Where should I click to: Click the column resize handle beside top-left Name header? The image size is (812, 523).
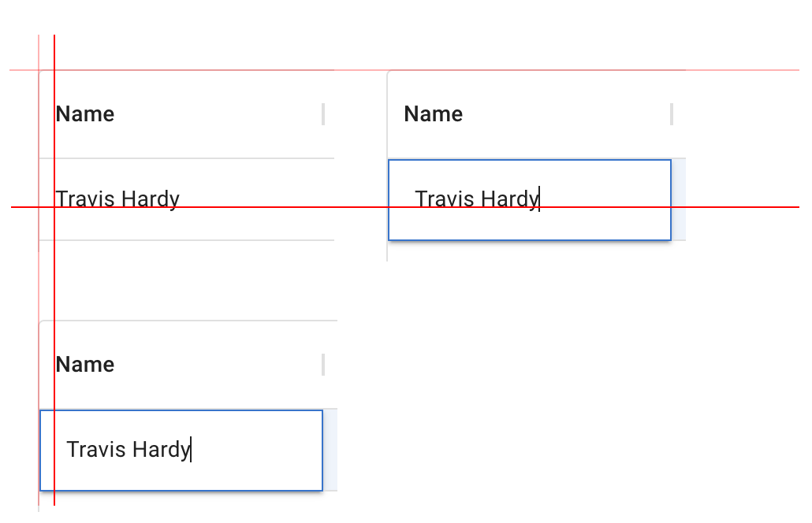(x=324, y=114)
